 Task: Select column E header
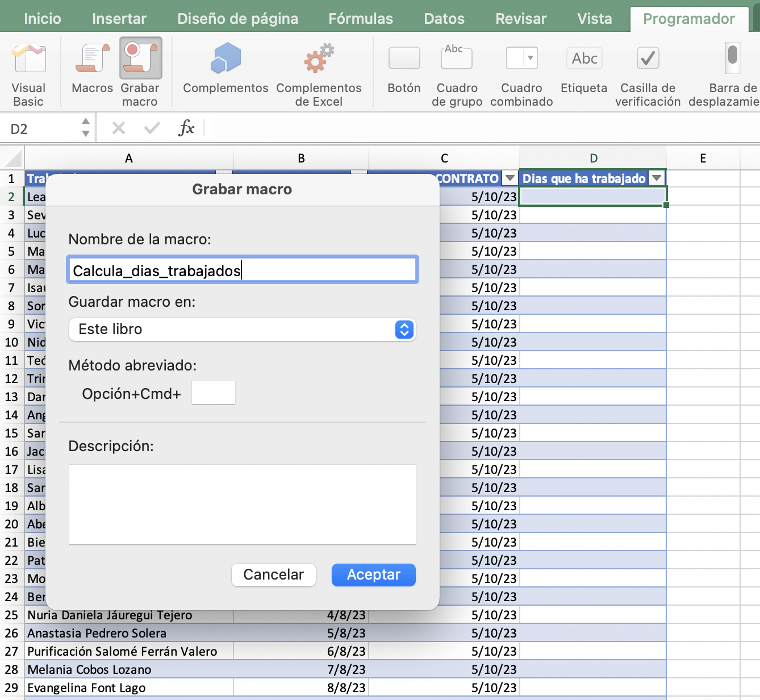(703, 158)
